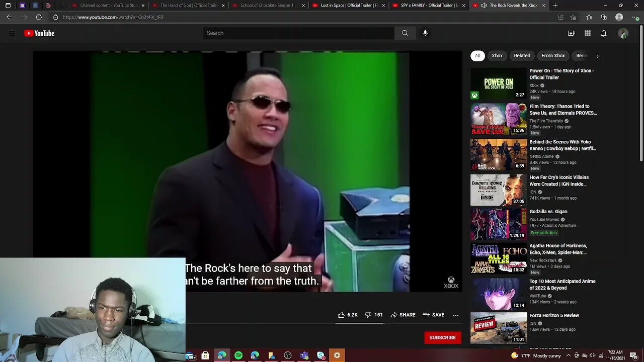Share the video using Share button
The height and width of the screenshot is (362, 644).
pyautogui.click(x=403, y=315)
